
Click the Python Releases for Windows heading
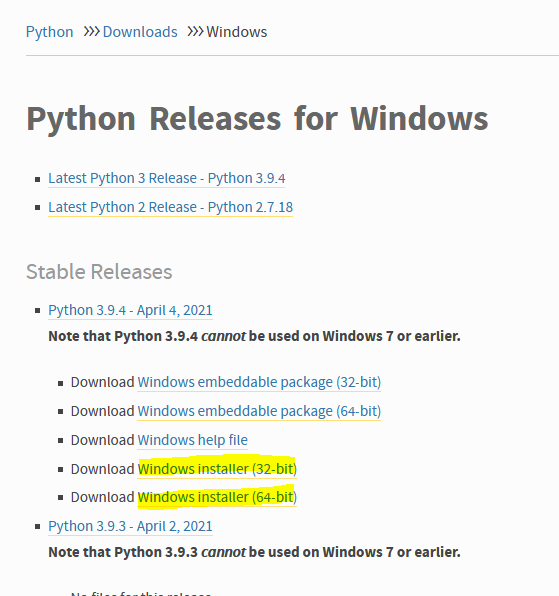[x=257, y=119]
